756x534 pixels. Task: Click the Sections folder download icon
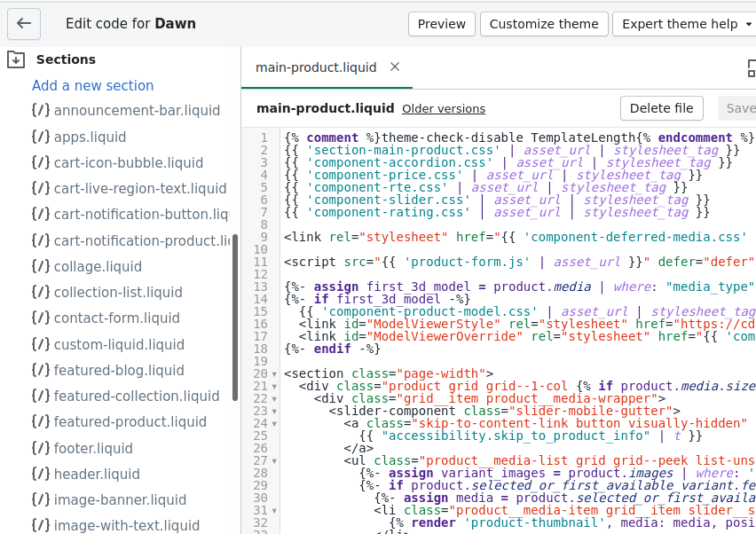tap(16, 59)
